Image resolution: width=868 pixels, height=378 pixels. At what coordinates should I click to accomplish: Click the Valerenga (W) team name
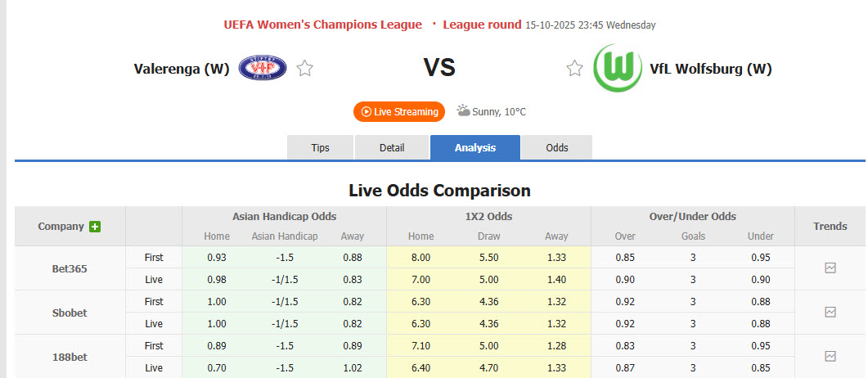pos(182,69)
